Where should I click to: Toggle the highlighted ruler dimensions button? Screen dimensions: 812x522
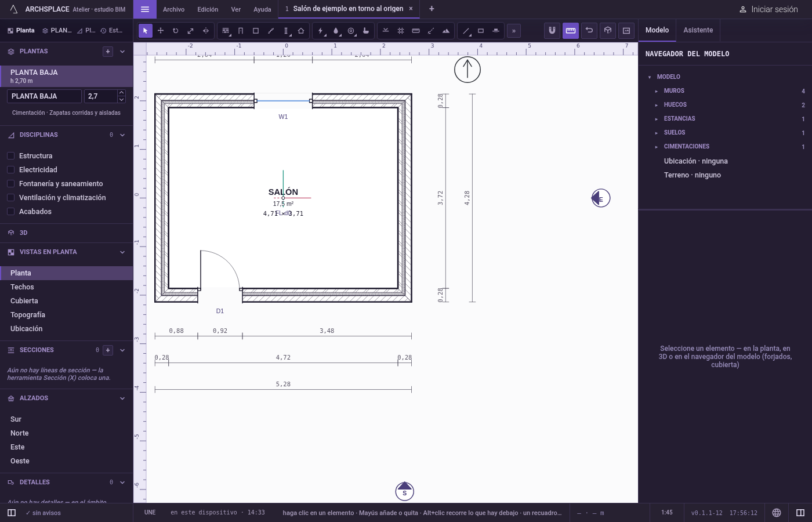click(x=571, y=30)
